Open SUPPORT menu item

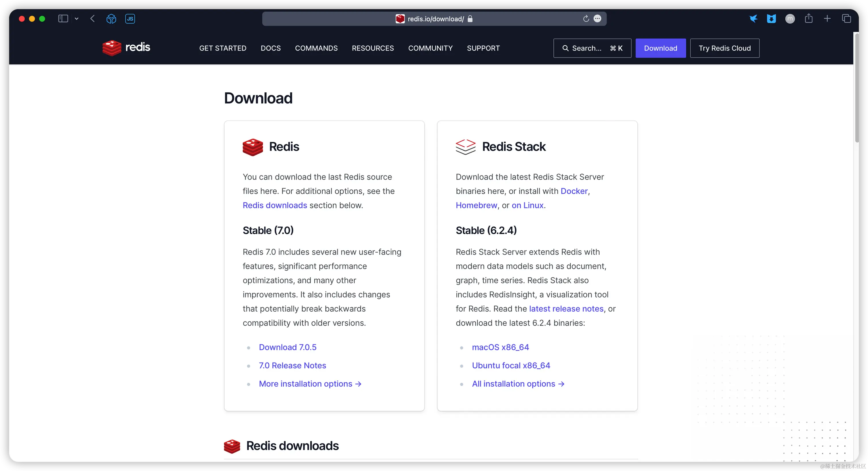tap(483, 48)
